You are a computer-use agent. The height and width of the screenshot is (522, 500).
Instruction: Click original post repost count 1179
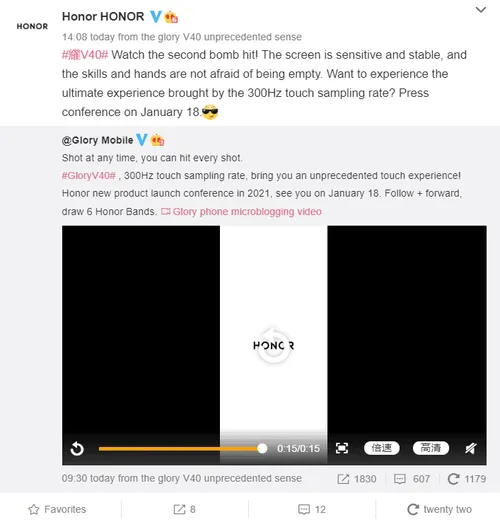tap(467, 479)
